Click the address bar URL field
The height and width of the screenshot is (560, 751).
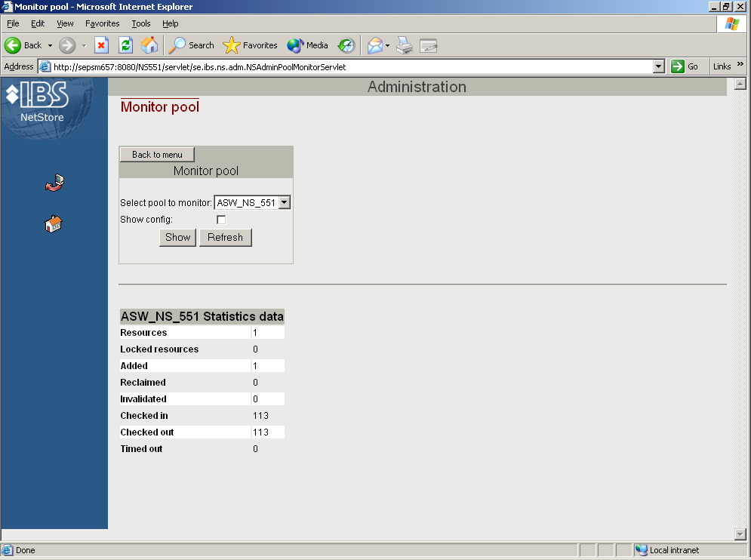pyautogui.click(x=347, y=66)
